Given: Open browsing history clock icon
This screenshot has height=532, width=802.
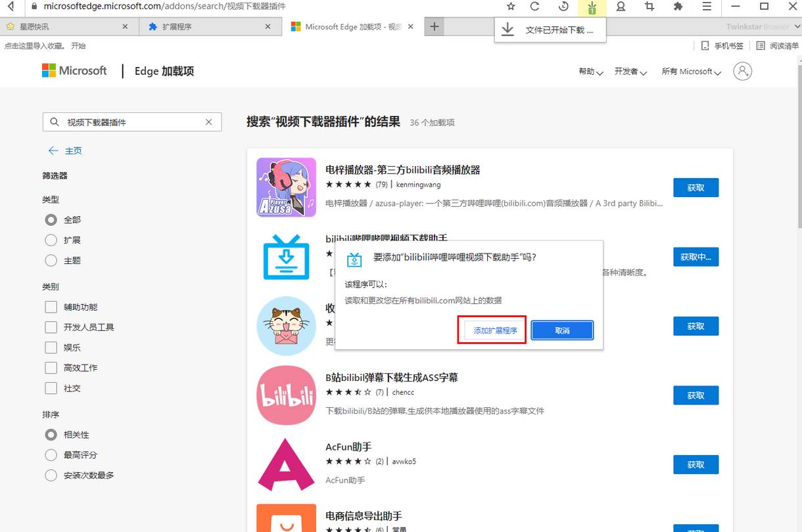Looking at the screenshot, I should [x=563, y=6].
